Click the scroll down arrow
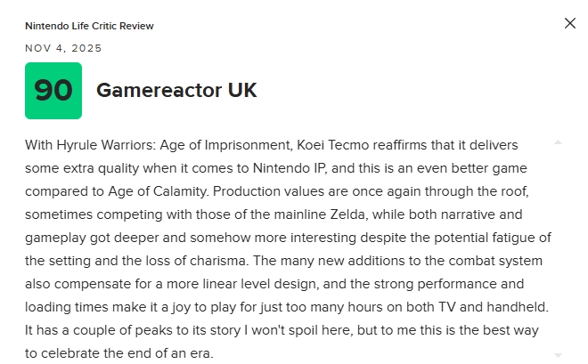The height and width of the screenshot is (364, 588). [558, 354]
